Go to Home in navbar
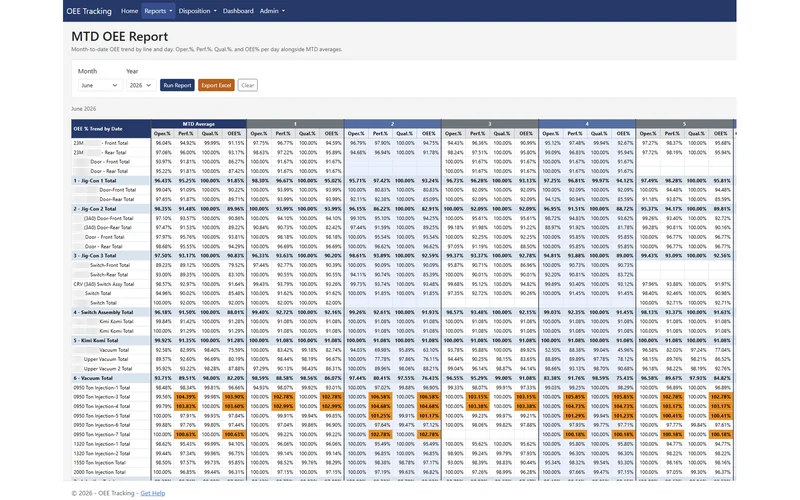800x500 pixels. [x=129, y=11]
